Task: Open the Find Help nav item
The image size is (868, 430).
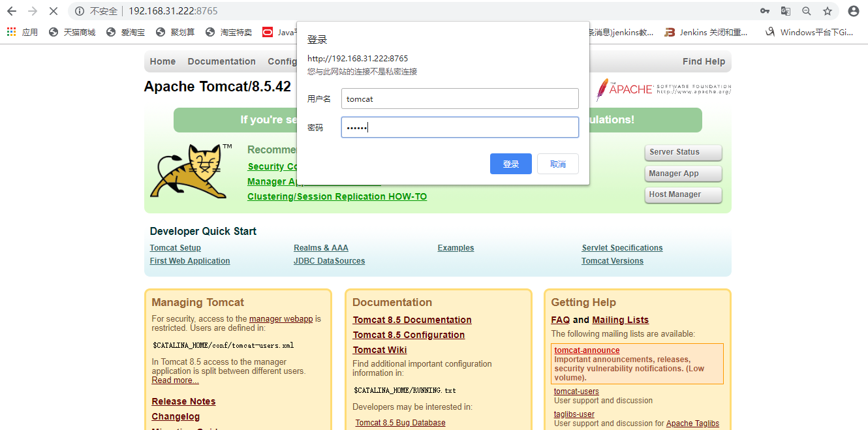Action: point(704,61)
